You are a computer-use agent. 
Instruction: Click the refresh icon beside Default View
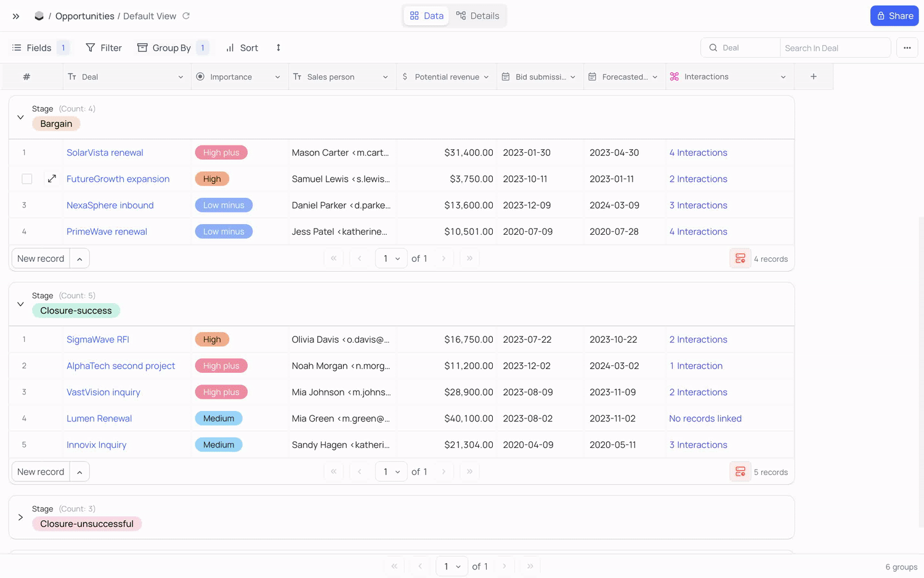click(x=186, y=16)
